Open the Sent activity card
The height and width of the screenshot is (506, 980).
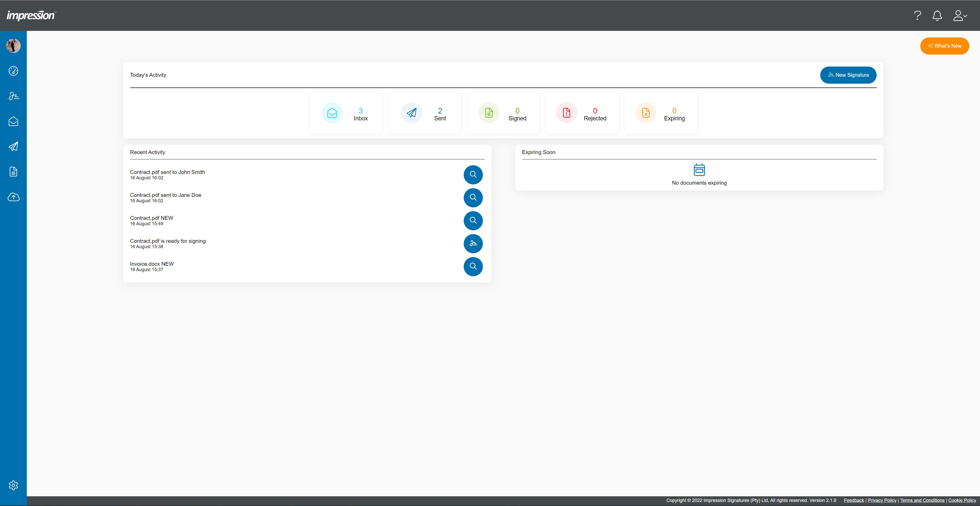(424, 113)
